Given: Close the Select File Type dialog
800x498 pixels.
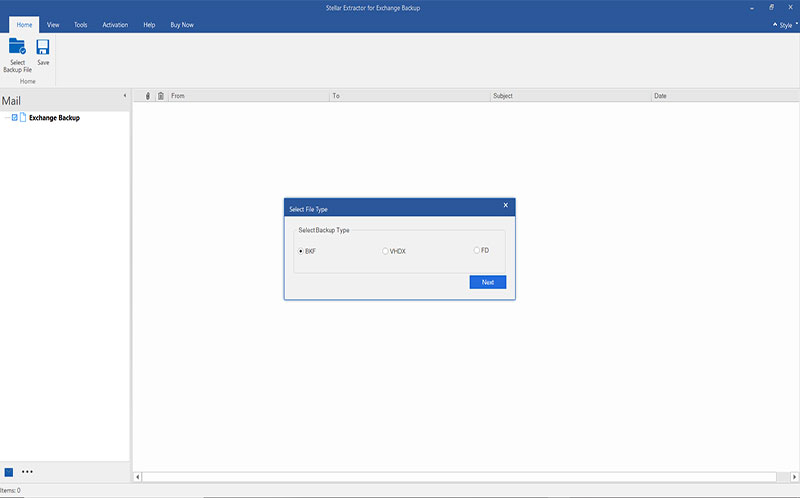Looking at the screenshot, I should click(506, 205).
